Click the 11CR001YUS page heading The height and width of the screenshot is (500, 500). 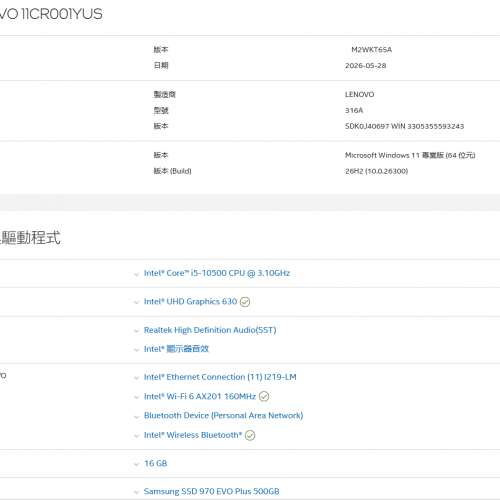[x=51, y=14]
